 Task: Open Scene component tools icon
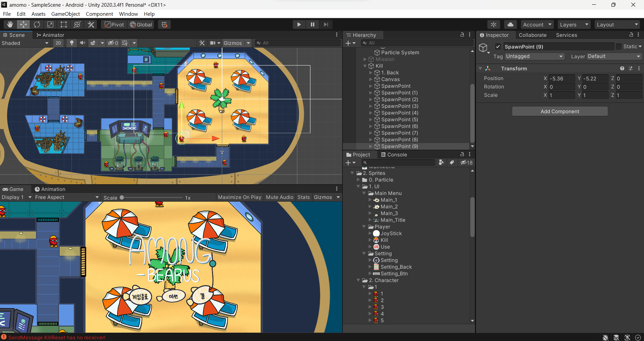point(202,43)
